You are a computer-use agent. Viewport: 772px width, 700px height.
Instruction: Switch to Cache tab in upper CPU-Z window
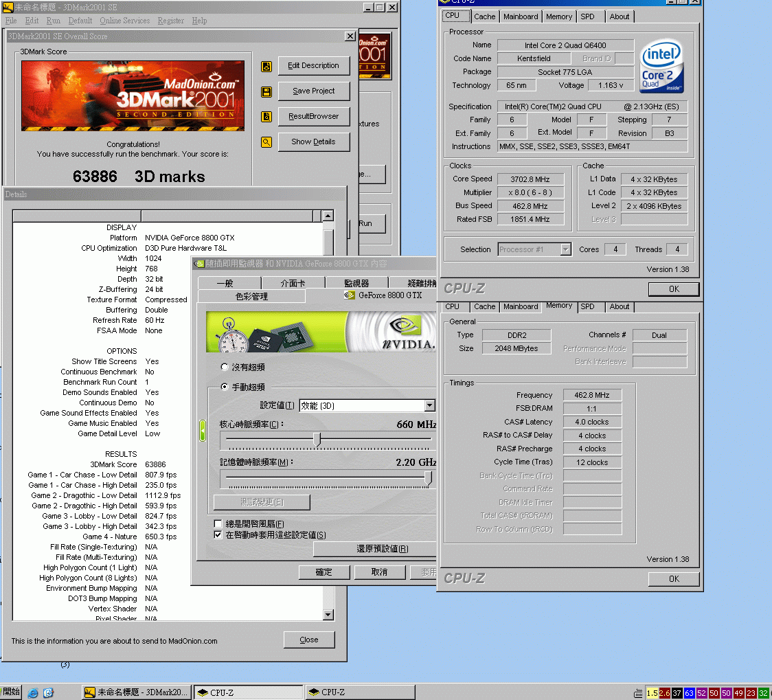[x=484, y=16]
